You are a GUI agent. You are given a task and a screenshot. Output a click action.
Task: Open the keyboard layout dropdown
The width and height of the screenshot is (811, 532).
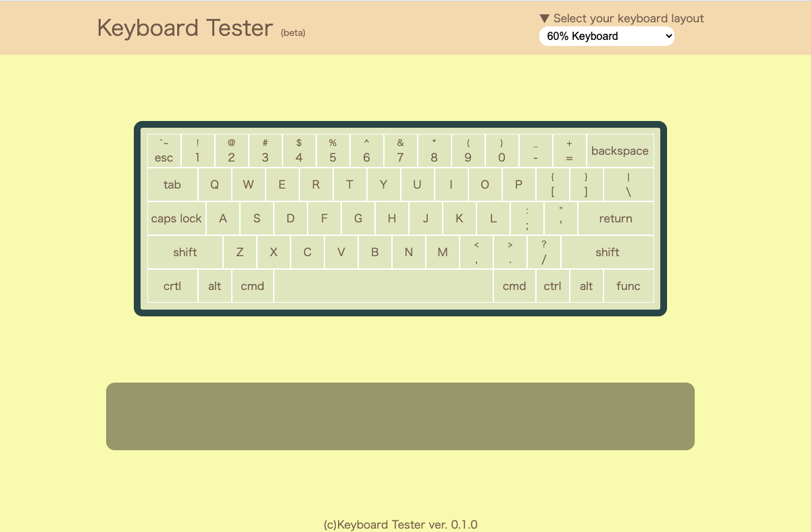pos(606,37)
